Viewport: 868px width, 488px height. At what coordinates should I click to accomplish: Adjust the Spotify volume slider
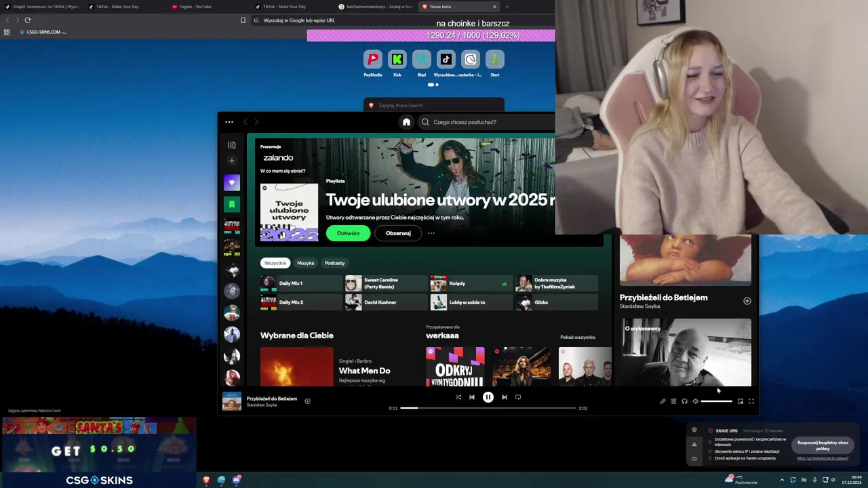pyautogui.click(x=717, y=401)
